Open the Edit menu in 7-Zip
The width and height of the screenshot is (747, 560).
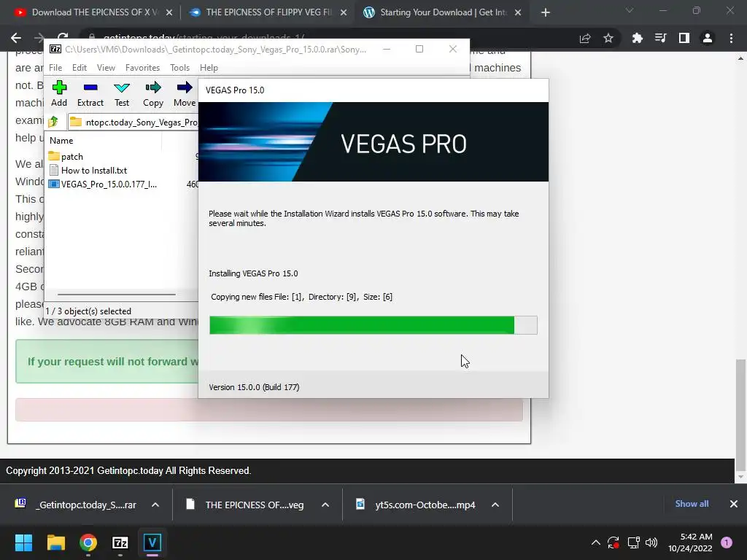pyautogui.click(x=80, y=68)
